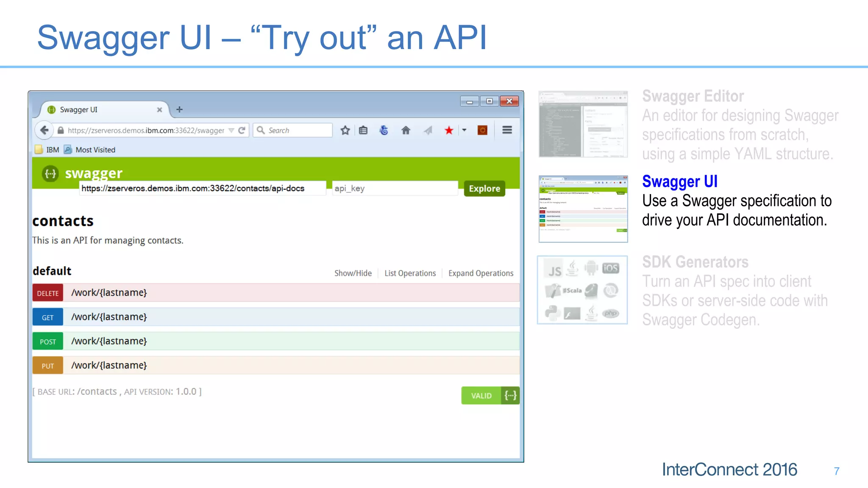Click the browser Search field
This screenshot has width=868, height=488.
click(x=293, y=130)
